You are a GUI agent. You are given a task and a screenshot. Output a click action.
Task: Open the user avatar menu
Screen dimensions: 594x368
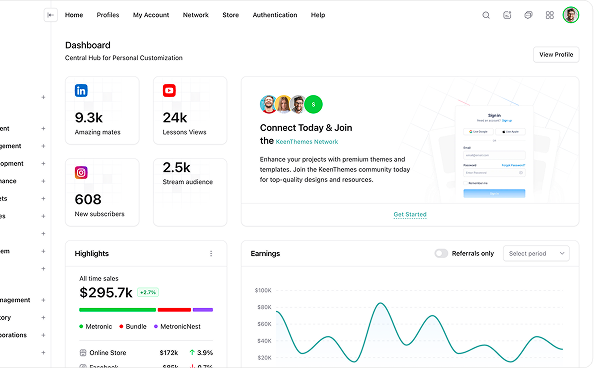coord(571,15)
